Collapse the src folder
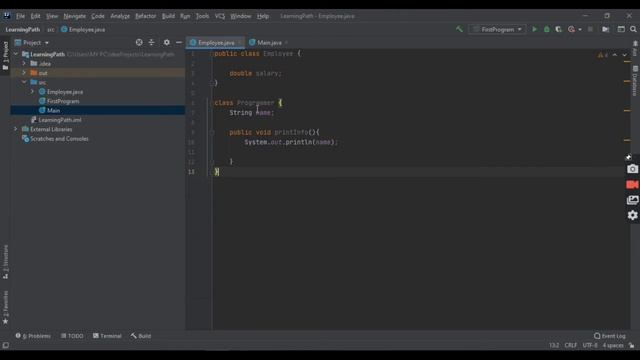The image size is (640, 360). tap(24, 82)
